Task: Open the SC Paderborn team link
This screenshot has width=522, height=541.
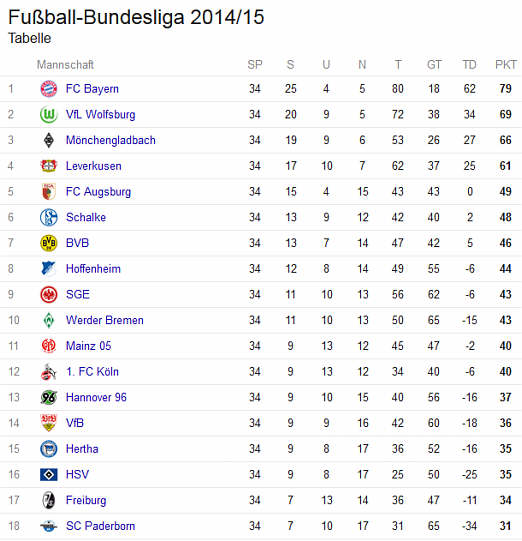Action: (100, 526)
